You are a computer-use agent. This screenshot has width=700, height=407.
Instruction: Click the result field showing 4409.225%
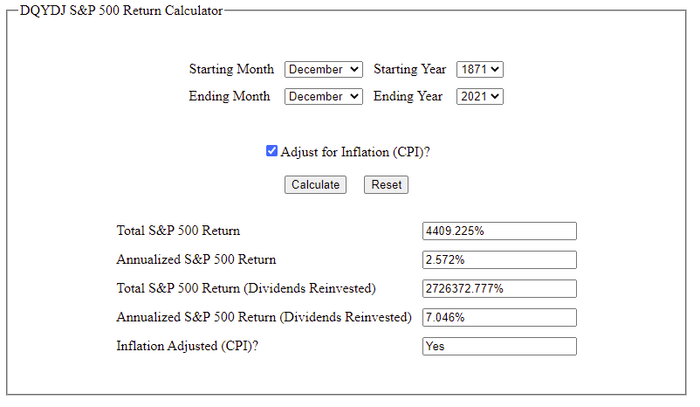pos(500,231)
